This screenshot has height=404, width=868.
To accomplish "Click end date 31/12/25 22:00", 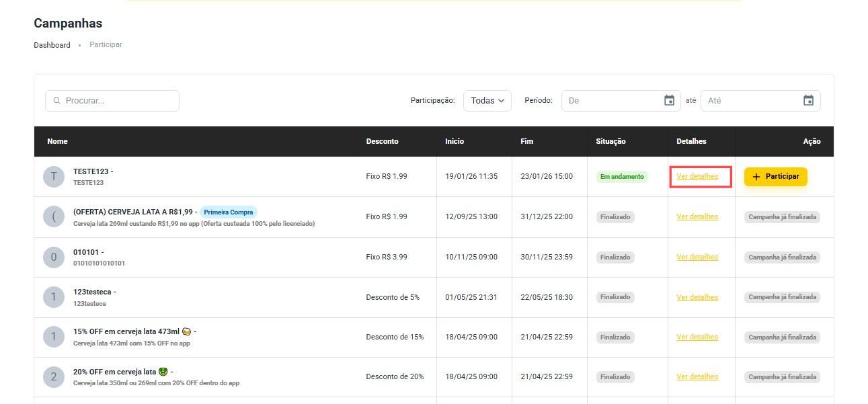I will point(547,216).
